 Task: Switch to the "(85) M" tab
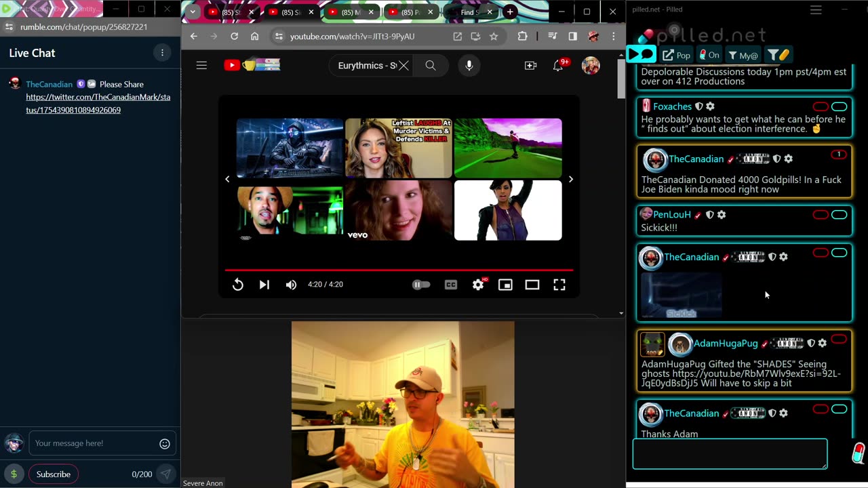click(x=351, y=12)
